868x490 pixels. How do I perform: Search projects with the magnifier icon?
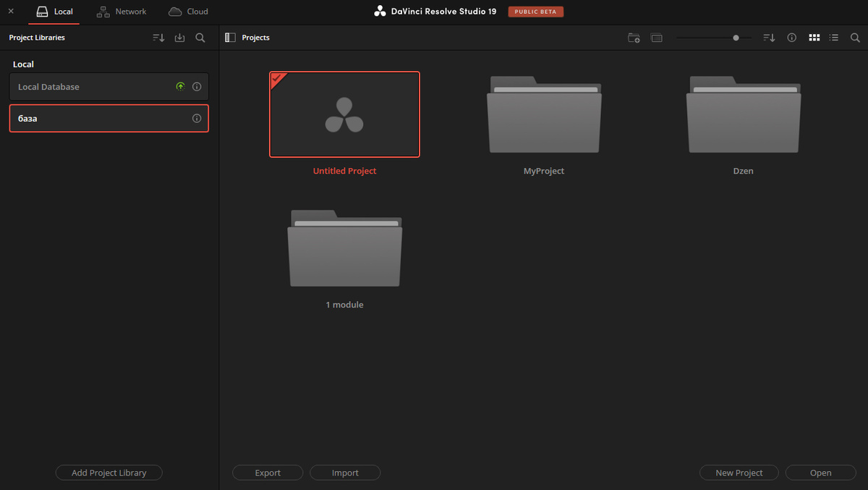click(x=855, y=38)
